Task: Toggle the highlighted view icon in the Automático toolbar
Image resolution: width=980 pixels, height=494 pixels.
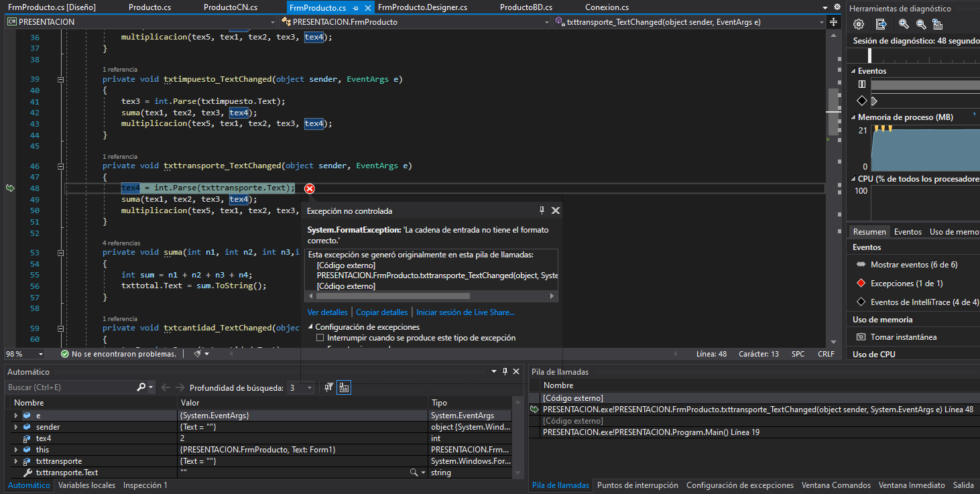Action: click(x=343, y=387)
